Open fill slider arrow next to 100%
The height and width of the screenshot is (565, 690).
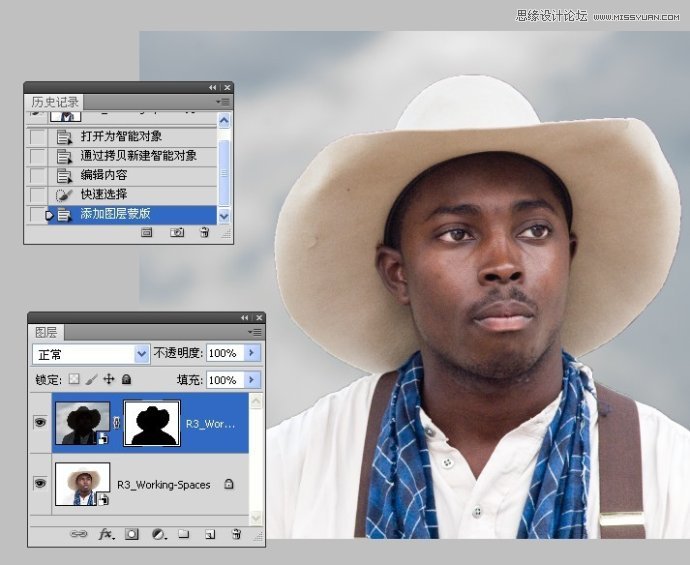tap(252, 380)
